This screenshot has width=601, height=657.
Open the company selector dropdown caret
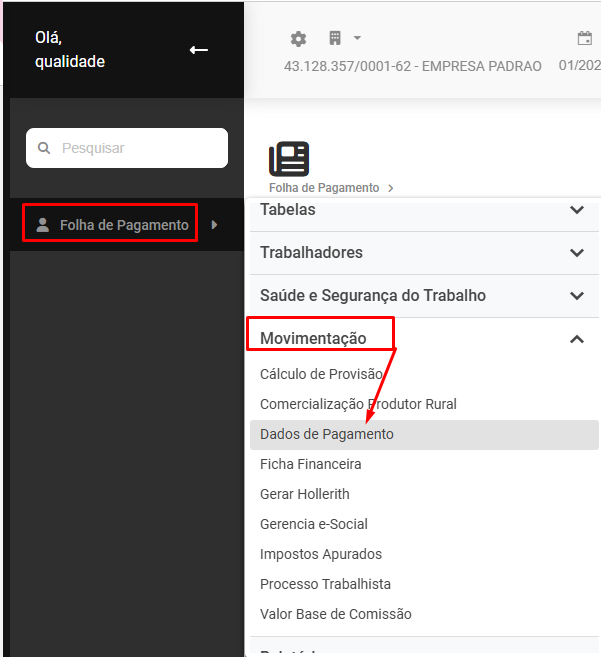coord(357,38)
